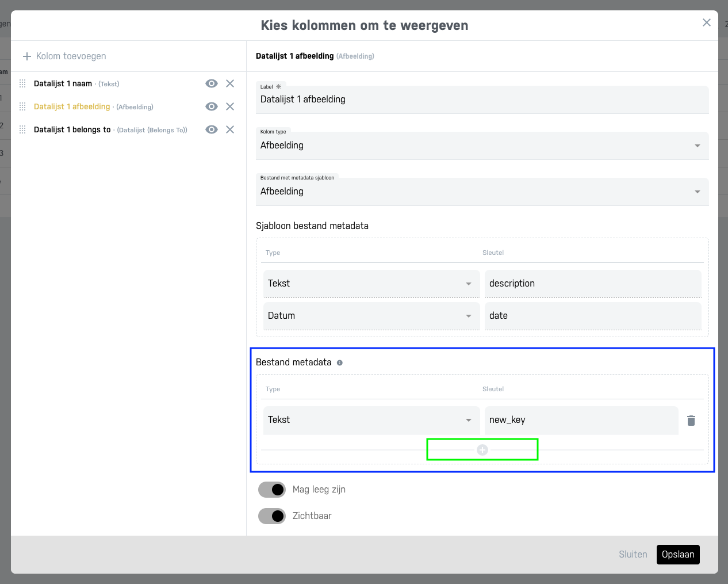Toggle the Zichtbaar switch

(x=272, y=516)
